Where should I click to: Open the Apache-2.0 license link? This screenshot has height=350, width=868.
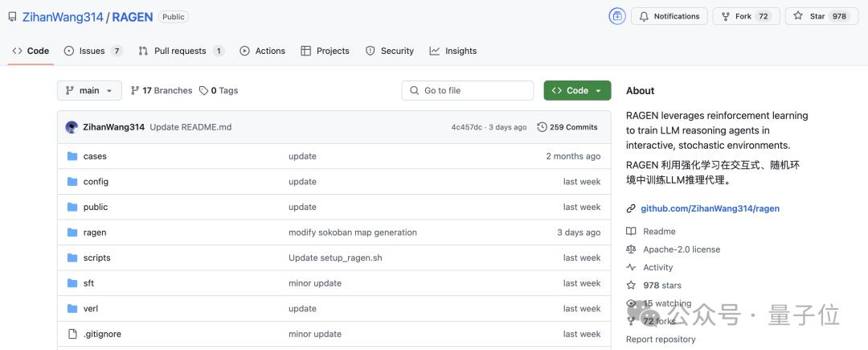682,249
